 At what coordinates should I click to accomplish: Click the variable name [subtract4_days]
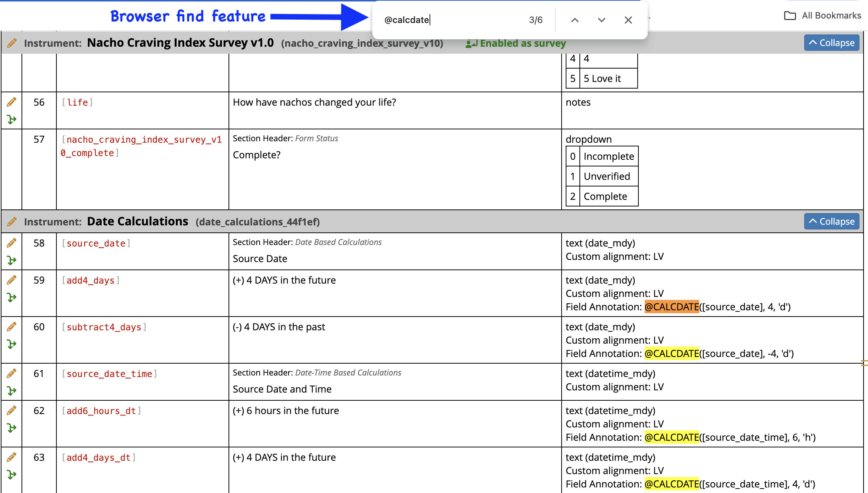(x=104, y=327)
